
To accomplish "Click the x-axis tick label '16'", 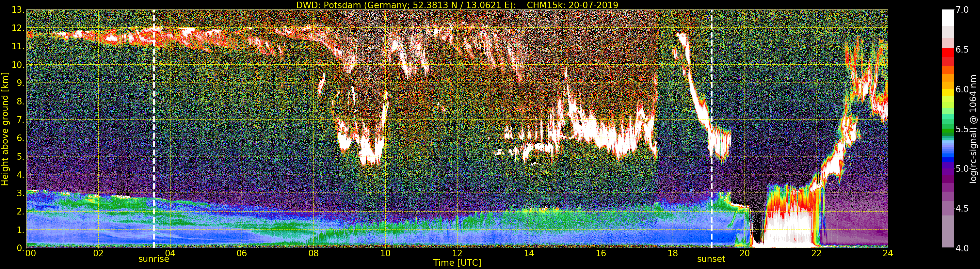I will (601, 253).
